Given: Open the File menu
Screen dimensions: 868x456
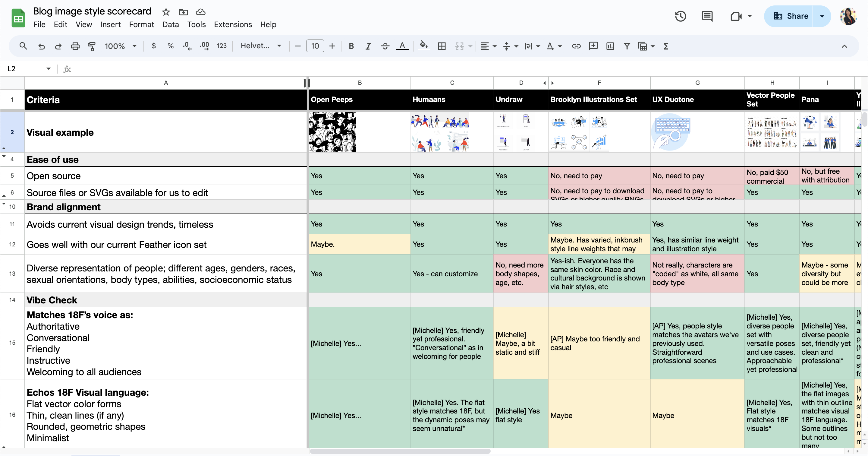Looking at the screenshot, I should point(39,24).
